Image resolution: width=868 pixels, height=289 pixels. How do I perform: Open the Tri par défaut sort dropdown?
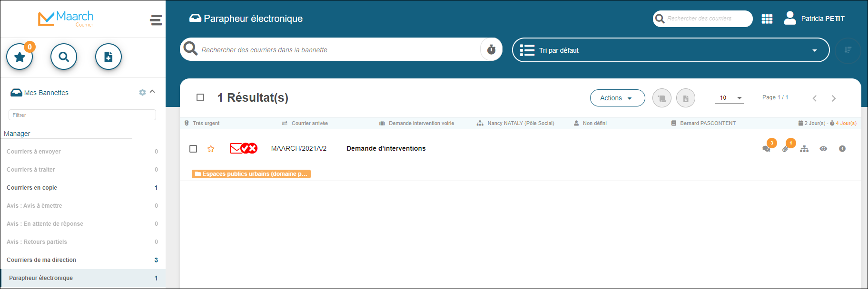click(x=671, y=50)
